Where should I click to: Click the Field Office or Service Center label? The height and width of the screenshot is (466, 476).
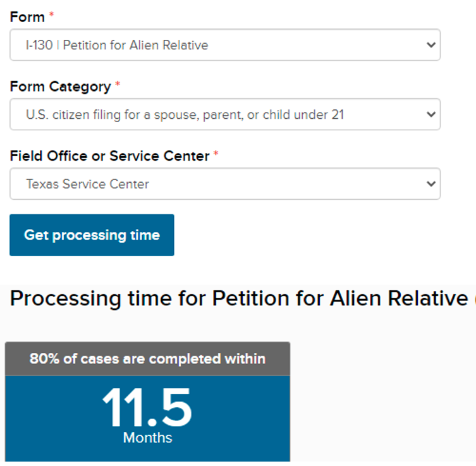click(109, 156)
